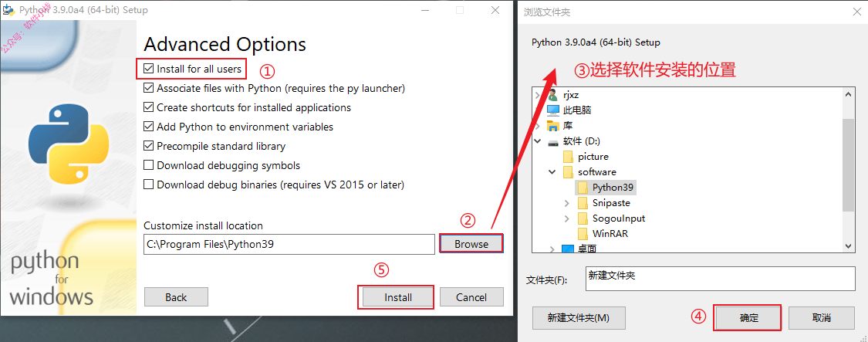Click the software folder icon
Image resolution: width=868 pixels, height=342 pixels.
tap(567, 172)
